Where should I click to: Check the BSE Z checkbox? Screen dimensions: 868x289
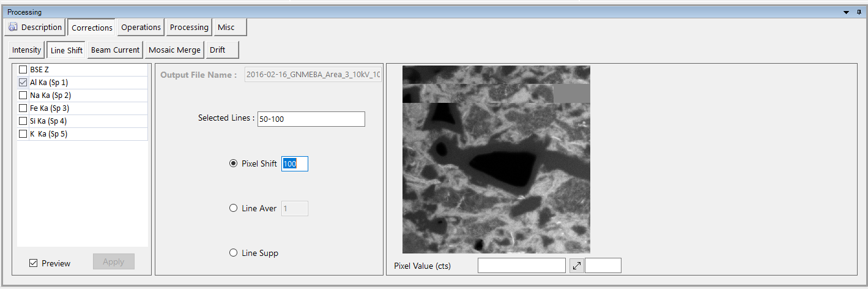(x=23, y=70)
